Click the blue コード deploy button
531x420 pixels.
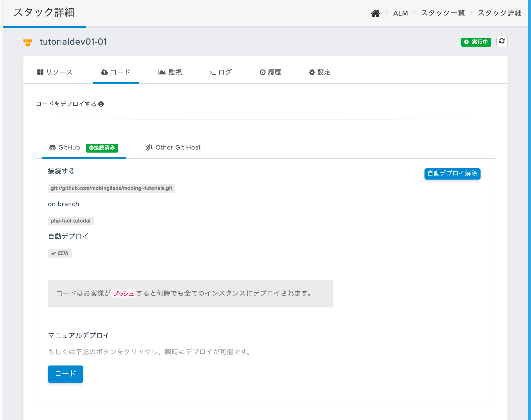65,374
